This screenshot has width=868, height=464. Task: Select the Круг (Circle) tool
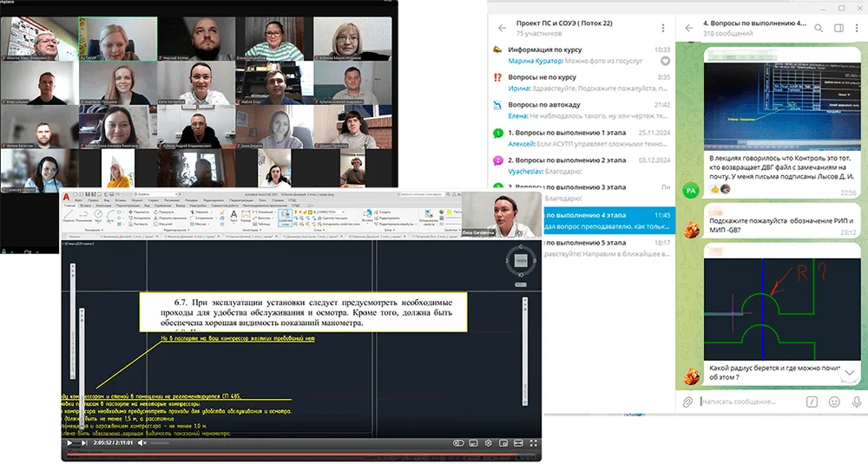98,215
